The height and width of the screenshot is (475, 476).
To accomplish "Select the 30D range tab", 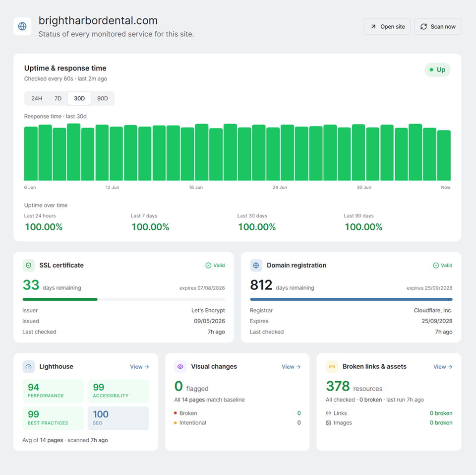I will (79, 98).
